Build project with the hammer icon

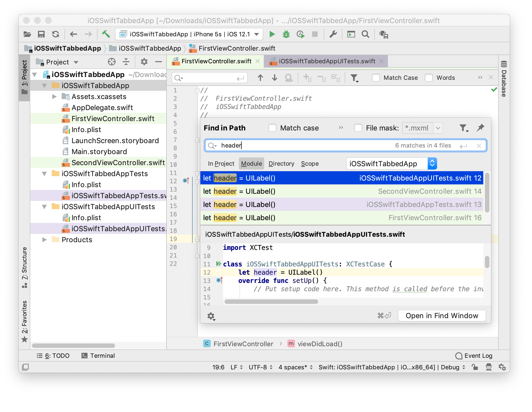pos(106,34)
